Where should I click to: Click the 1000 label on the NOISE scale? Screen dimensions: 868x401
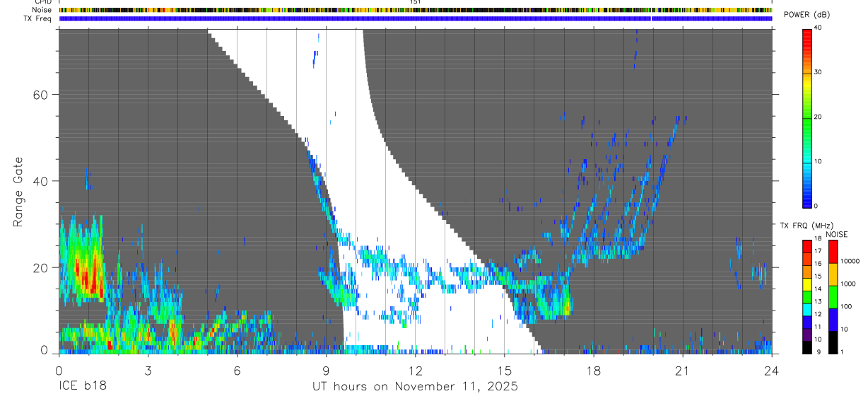[x=848, y=284]
